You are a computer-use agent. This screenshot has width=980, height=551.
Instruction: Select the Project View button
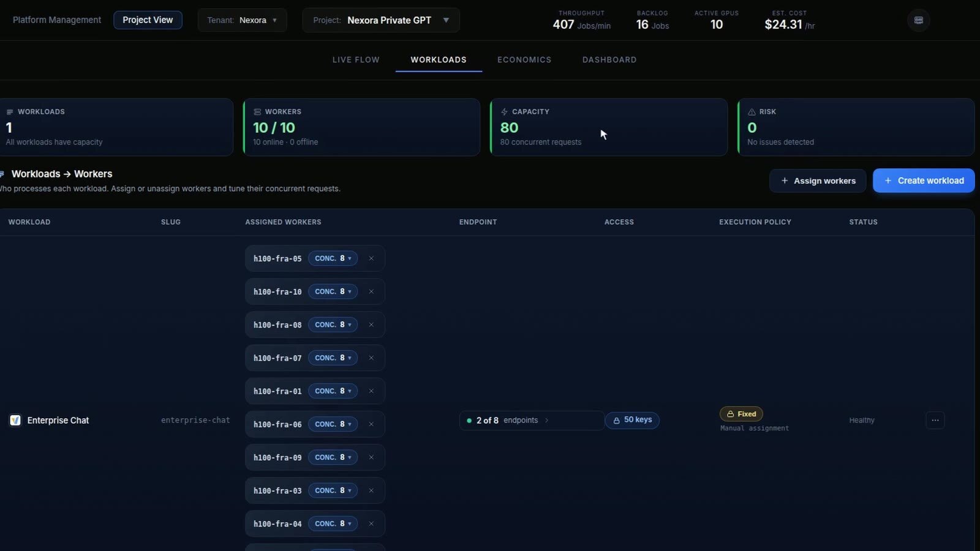point(148,20)
